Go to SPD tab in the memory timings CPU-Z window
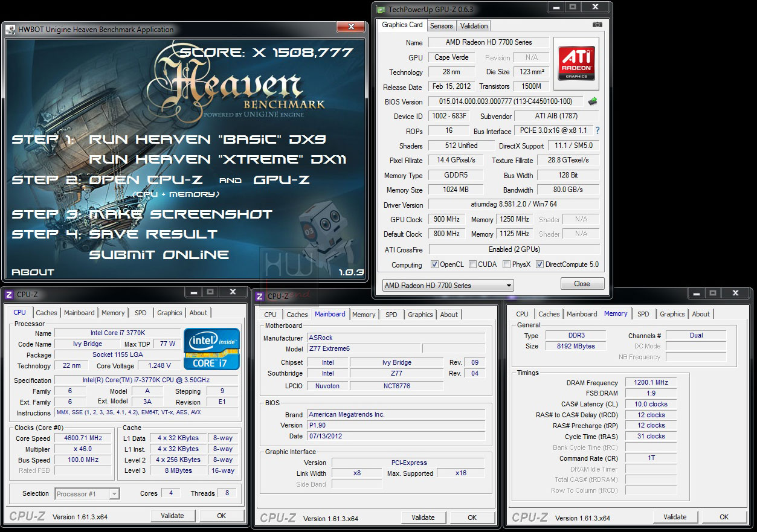The image size is (757, 532). pyautogui.click(x=643, y=314)
